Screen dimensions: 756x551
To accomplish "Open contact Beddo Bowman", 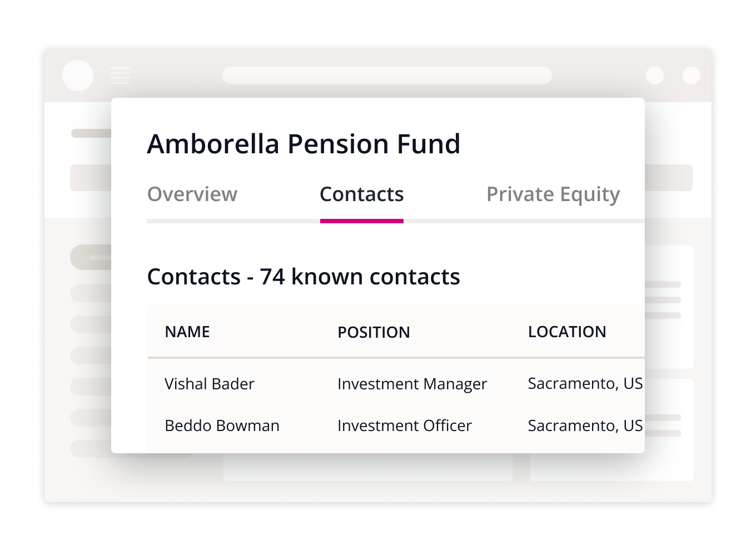I will tap(222, 425).
